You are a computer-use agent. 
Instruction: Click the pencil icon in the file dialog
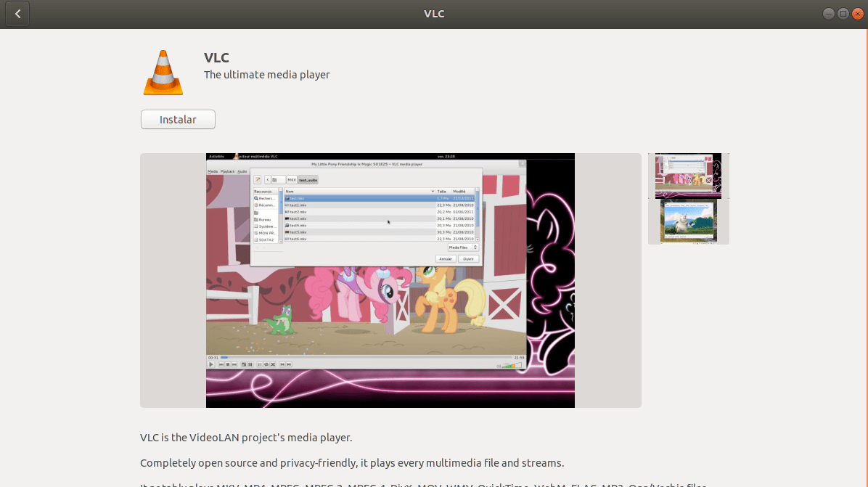pyautogui.click(x=257, y=179)
